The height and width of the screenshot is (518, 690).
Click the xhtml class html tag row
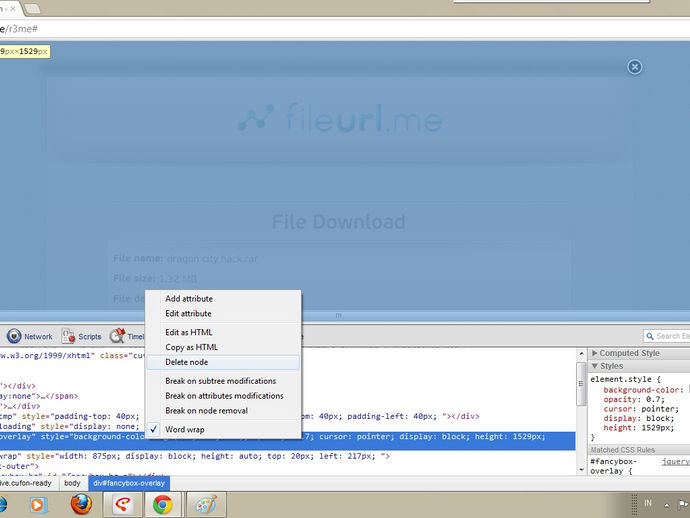[x=73, y=355]
